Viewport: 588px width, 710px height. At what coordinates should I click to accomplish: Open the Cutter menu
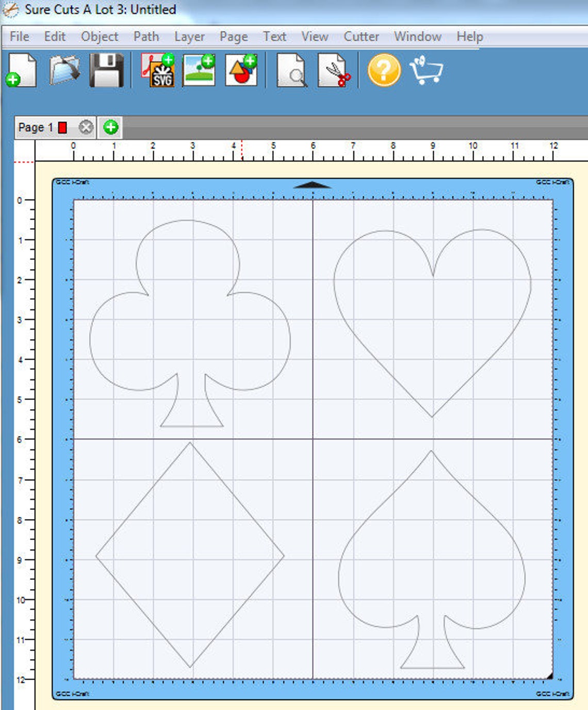pos(361,37)
